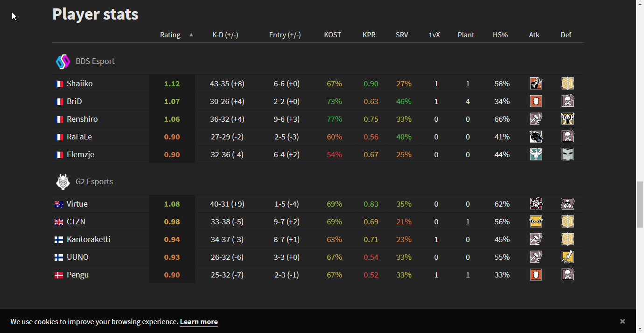Sort table by HS% column header
This screenshot has width=644, height=333.
[x=500, y=35]
